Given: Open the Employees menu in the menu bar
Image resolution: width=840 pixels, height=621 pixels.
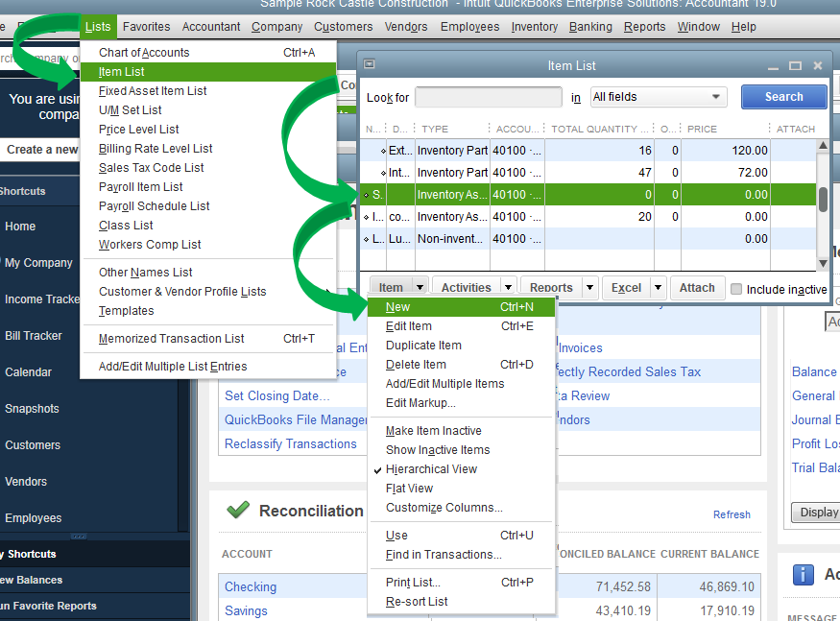Looking at the screenshot, I should [469, 27].
